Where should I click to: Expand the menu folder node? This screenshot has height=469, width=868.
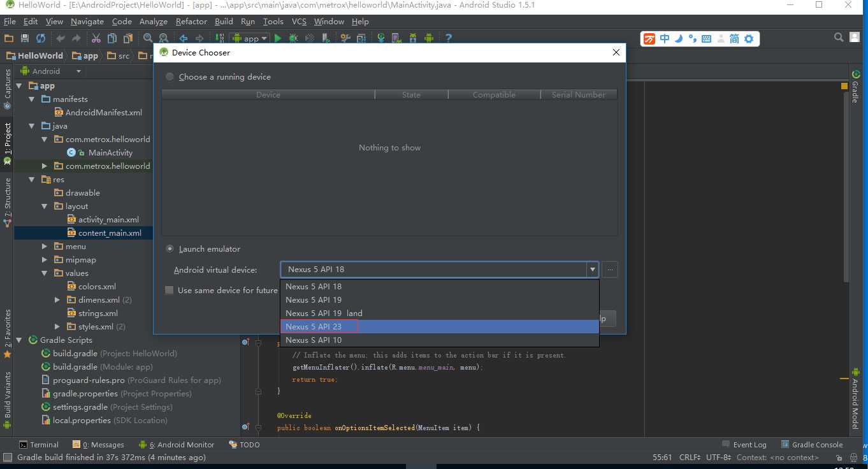coord(45,247)
